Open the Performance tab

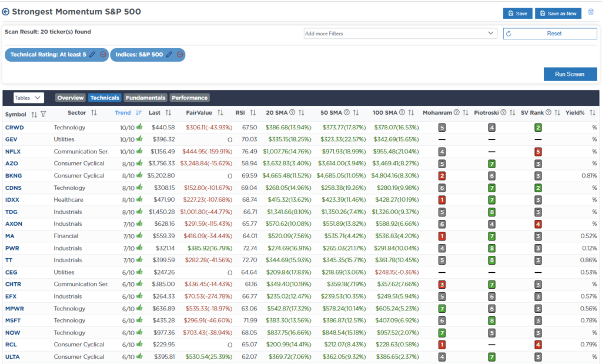190,98
